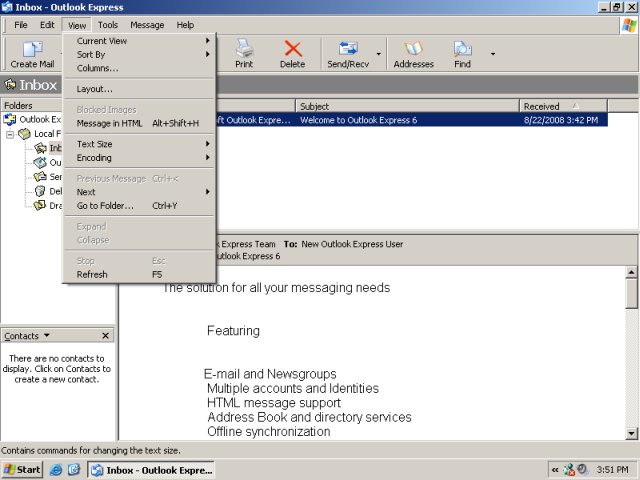Image resolution: width=640 pixels, height=480 pixels.
Task: Click the Inbox icon in folder banner
Action: (10, 84)
